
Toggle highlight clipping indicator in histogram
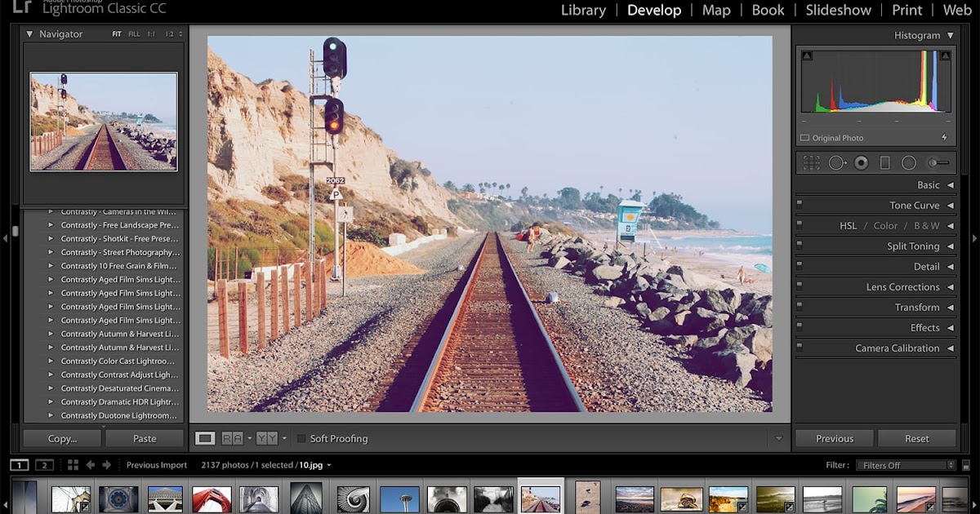(x=945, y=55)
